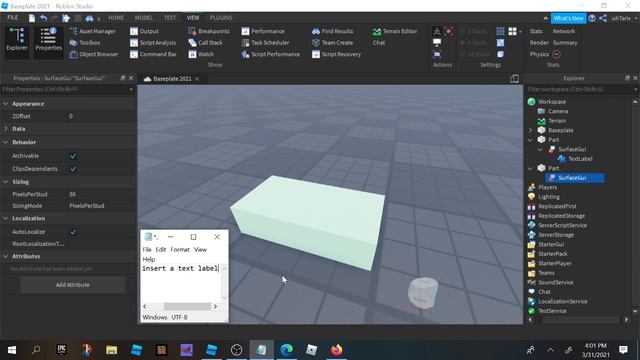Screen dimensions: 640x360
Task: Expand the Data section
Action: pos(6,129)
